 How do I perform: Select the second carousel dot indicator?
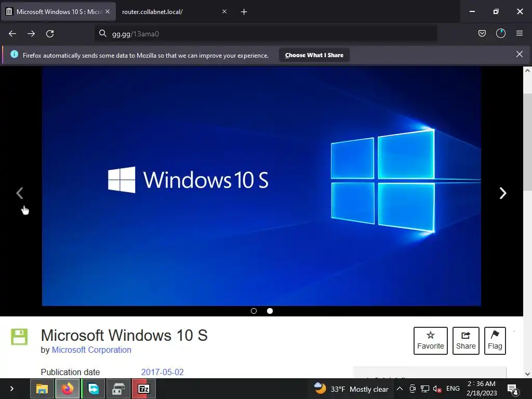point(270,311)
